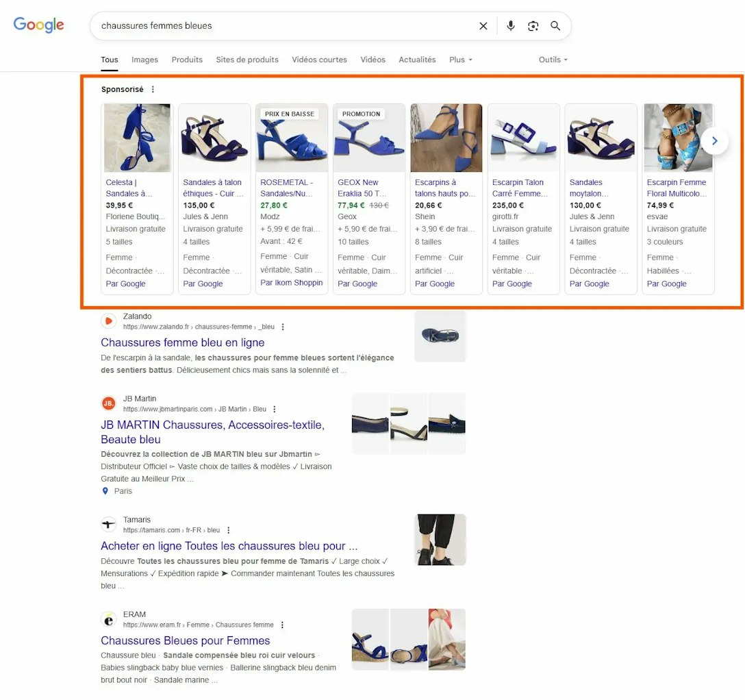
Task: Click Par Google under the esvae product
Action: (x=667, y=284)
